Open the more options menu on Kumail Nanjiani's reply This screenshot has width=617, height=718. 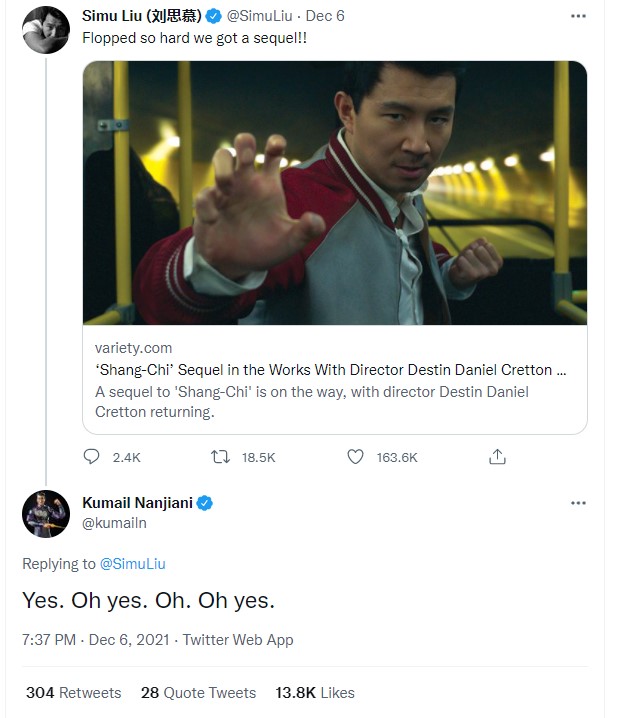tap(578, 503)
